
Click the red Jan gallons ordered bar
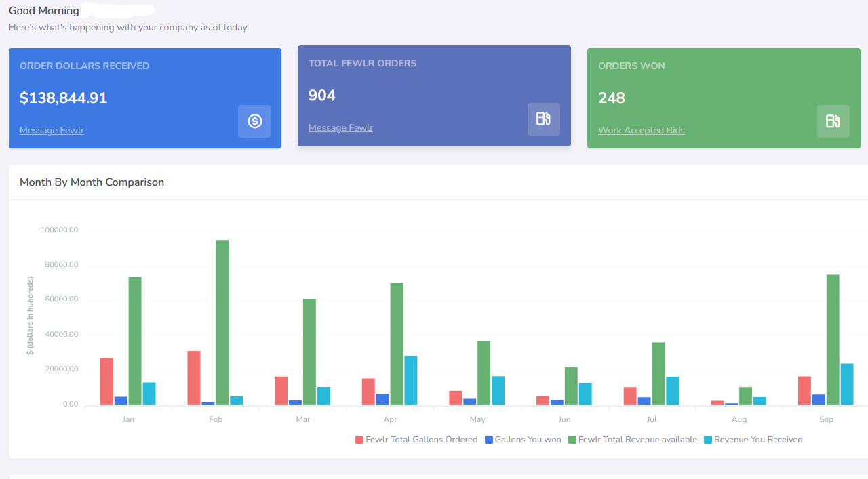[x=106, y=381]
